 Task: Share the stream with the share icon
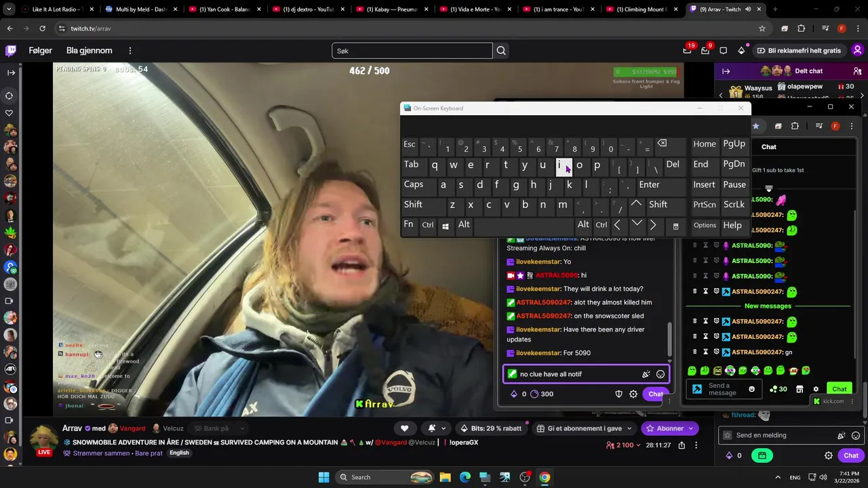click(682, 445)
